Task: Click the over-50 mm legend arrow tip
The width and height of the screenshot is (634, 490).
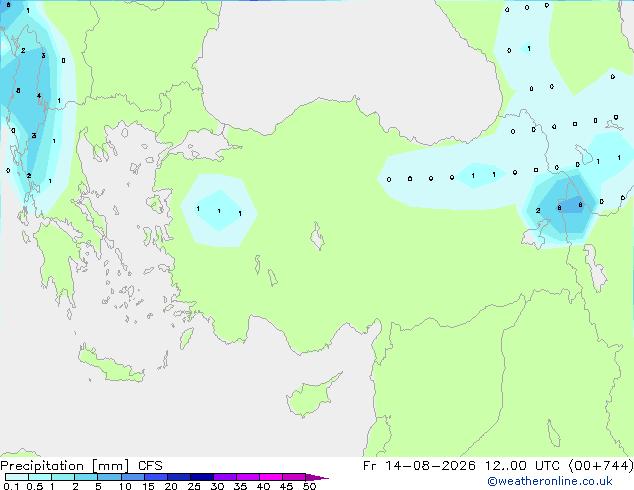Action: [x=317, y=477]
